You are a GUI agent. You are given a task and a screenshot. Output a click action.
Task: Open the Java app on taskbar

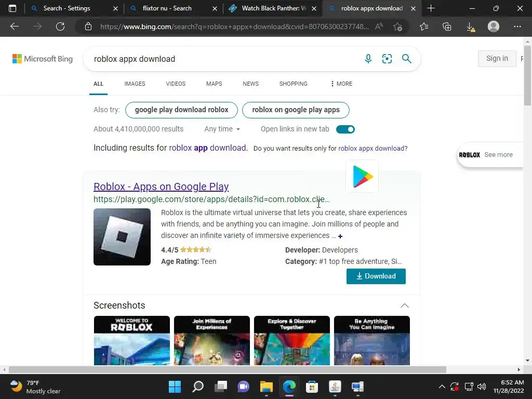tap(335, 387)
